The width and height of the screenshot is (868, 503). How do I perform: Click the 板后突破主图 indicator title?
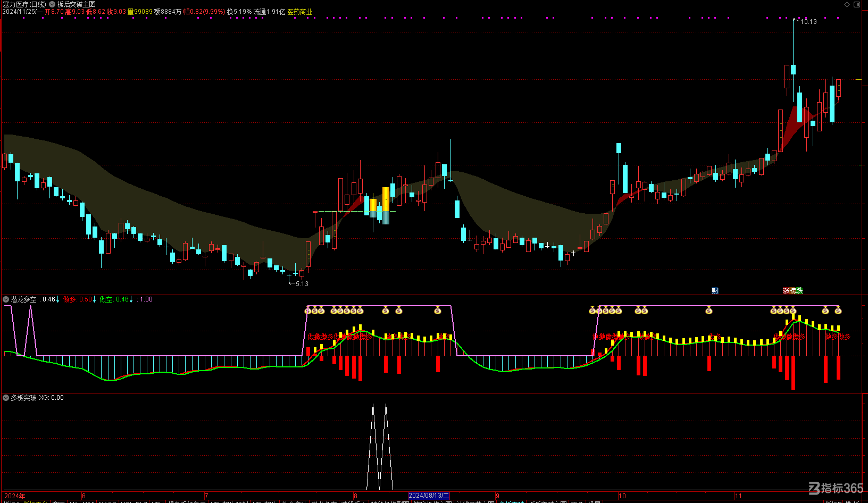[77, 4]
